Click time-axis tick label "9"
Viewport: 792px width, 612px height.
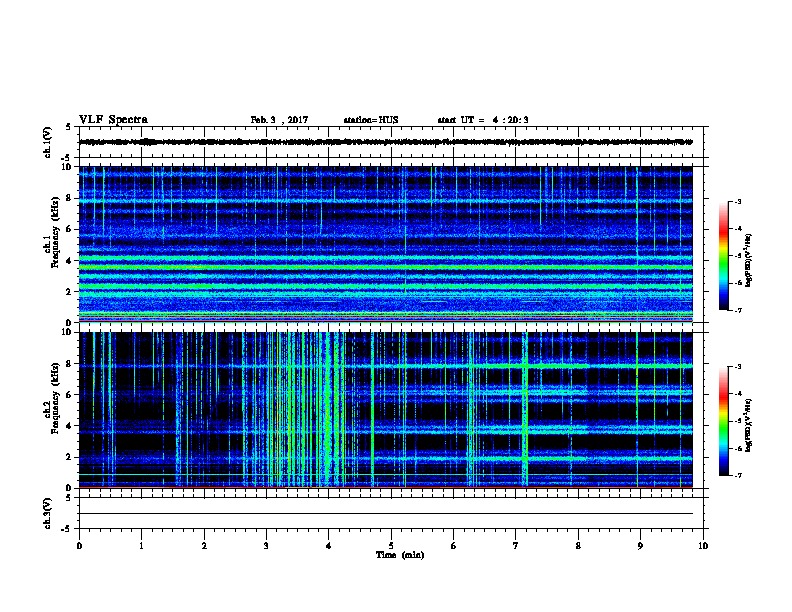[x=640, y=546]
